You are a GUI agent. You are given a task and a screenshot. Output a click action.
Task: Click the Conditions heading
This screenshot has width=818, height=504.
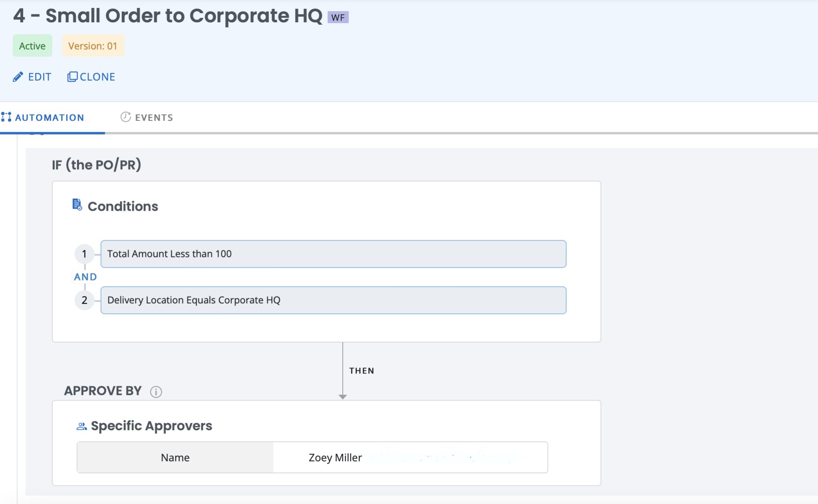click(123, 206)
